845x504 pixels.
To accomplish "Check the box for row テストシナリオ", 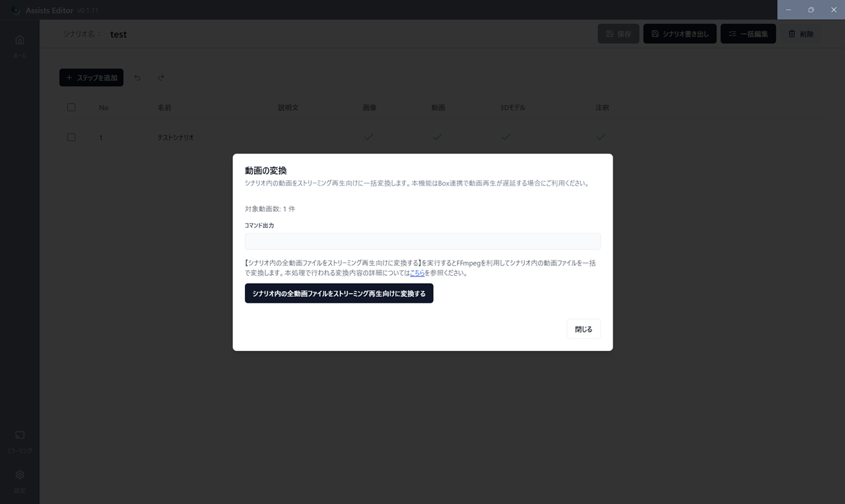I will 71,137.
